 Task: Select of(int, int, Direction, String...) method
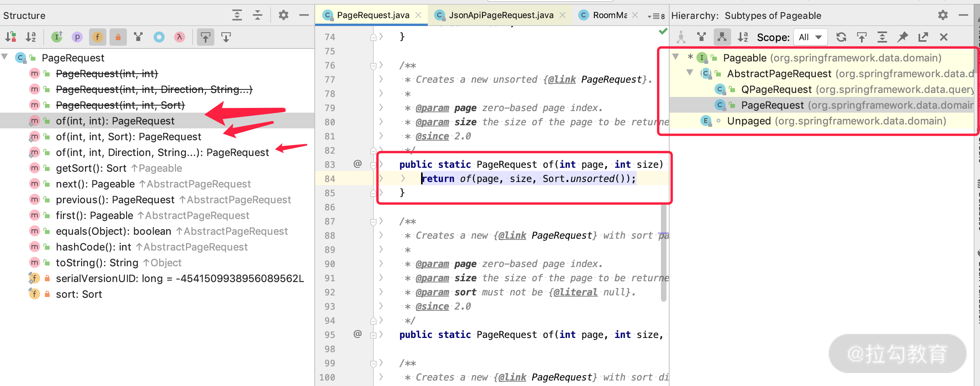pyautogui.click(x=157, y=152)
